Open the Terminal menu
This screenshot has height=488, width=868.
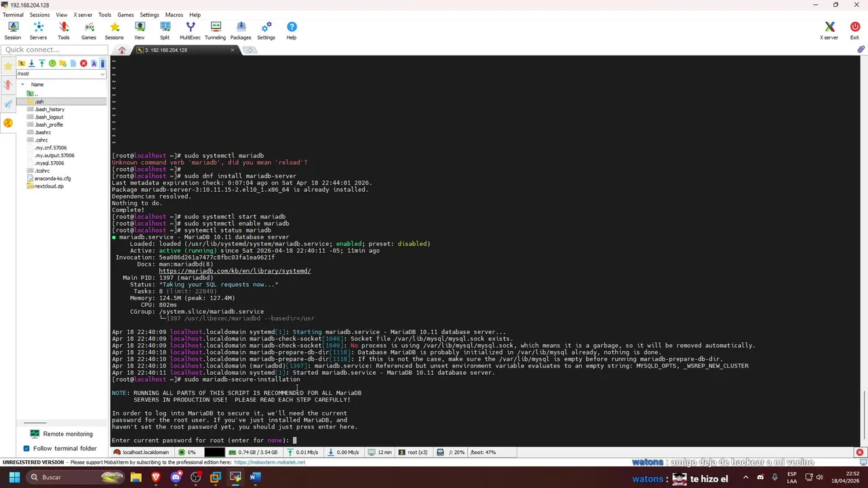click(x=13, y=14)
